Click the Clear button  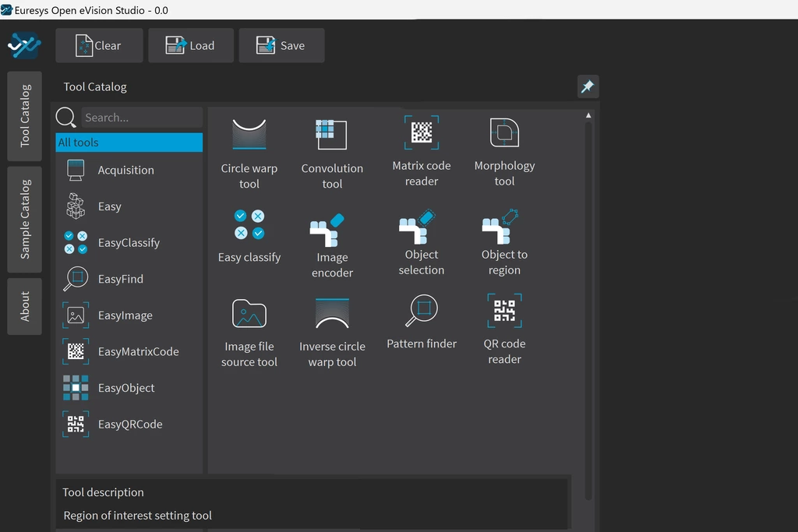(99, 46)
